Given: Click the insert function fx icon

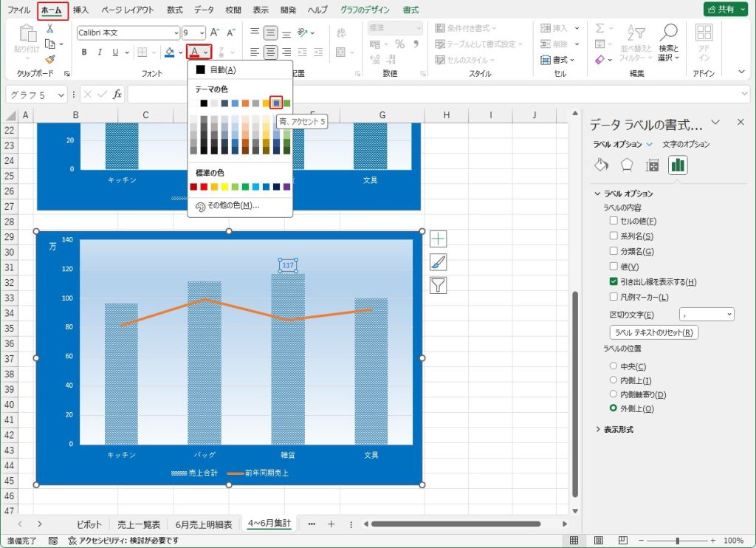Looking at the screenshot, I should pyautogui.click(x=117, y=95).
